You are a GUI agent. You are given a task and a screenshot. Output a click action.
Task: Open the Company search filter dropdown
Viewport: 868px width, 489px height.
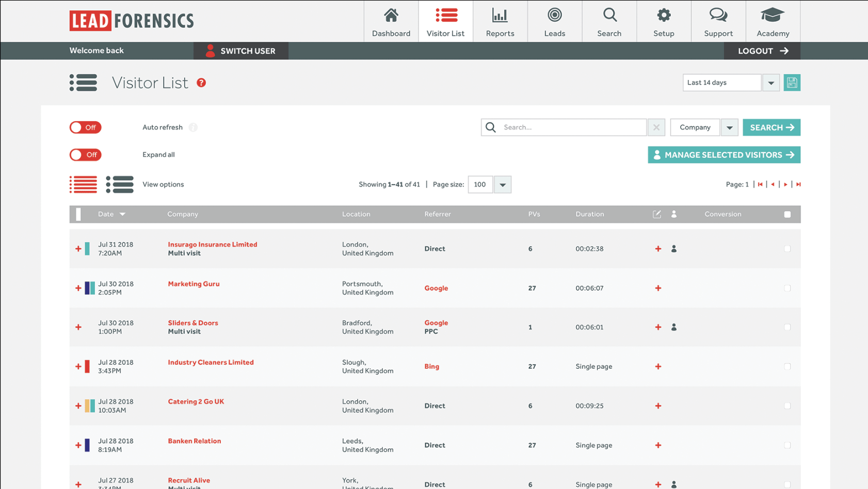coord(729,127)
